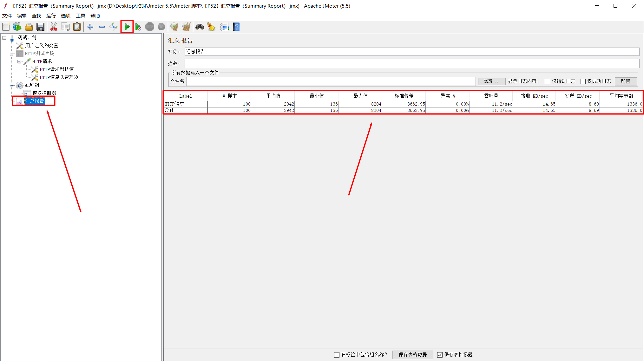Select 用户定义的变量 in the tree
Viewport: 644px width, 362px height.
click(x=42, y=45)
